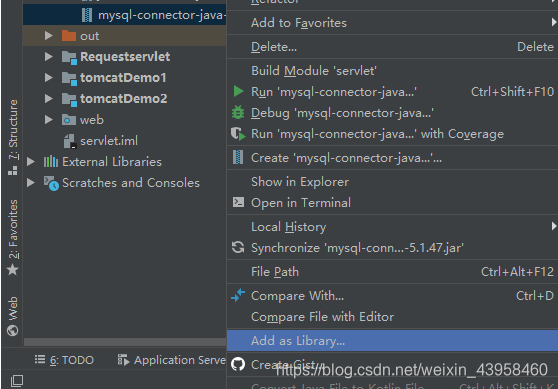
Task: Click the Compare With arrows icon
Action: click(x=238, y=295)
